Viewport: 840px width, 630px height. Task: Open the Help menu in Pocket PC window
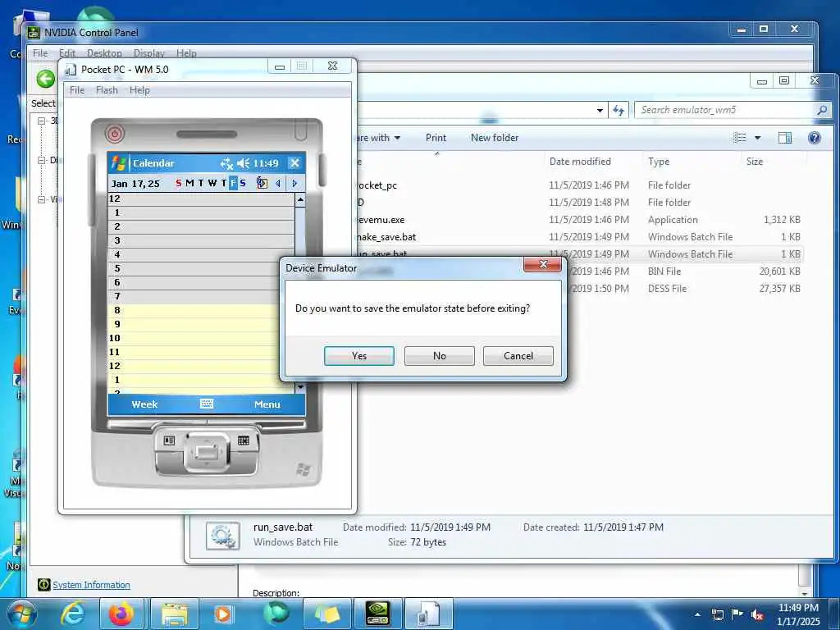tap(139, 90)
